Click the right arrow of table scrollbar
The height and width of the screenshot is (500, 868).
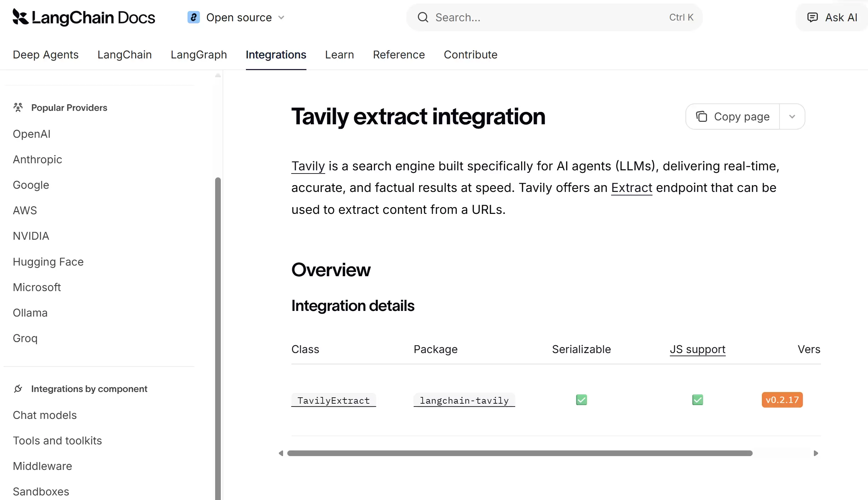[816, 453]
